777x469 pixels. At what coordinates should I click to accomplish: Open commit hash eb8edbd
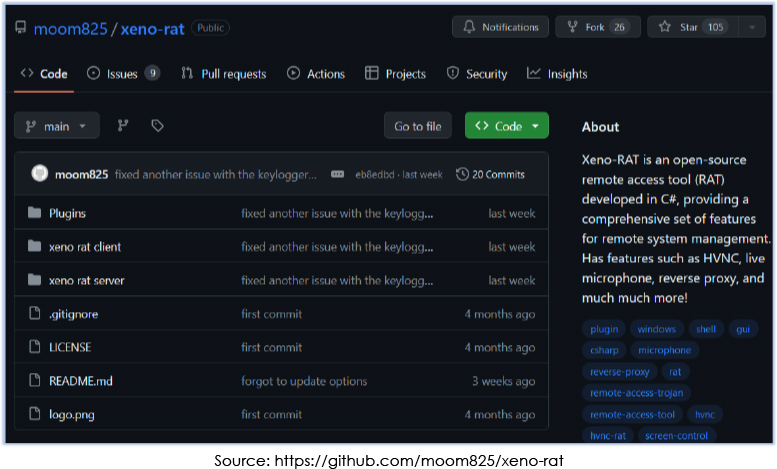point(375,175)
